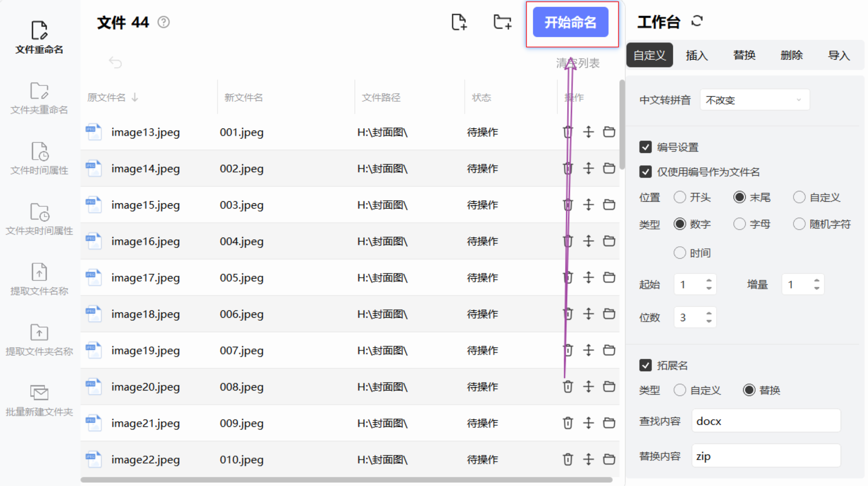Click the add file icon in the header
The image size is (868, 486).
coord(459,22)
